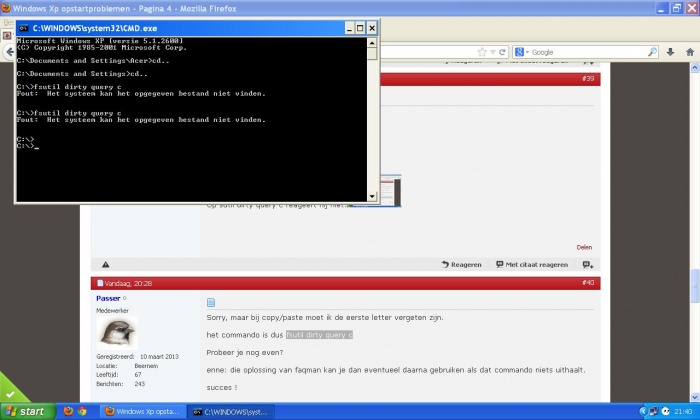This screenshot has width=700, height=420.
Task: Click the post icon beside Vandaag, 20:28
Action: (100, 283)
